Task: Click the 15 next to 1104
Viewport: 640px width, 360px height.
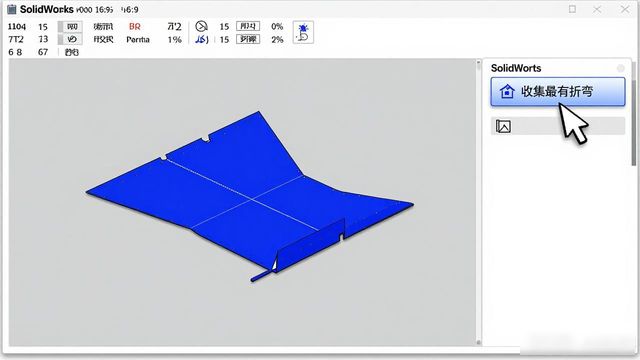Action: (43, 27)
